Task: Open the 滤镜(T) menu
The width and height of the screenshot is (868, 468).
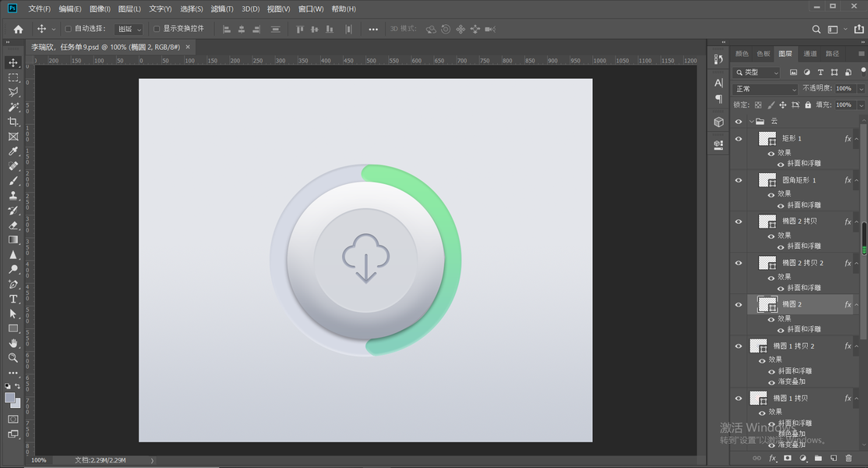Action: [222, 9]
